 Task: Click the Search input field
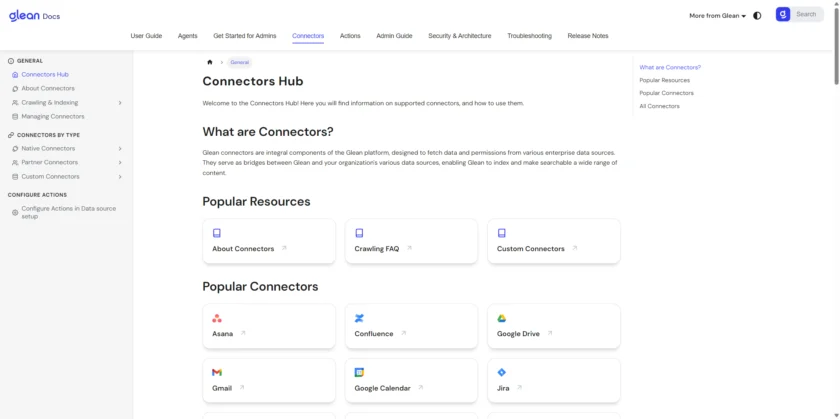(x=808, y=14)
